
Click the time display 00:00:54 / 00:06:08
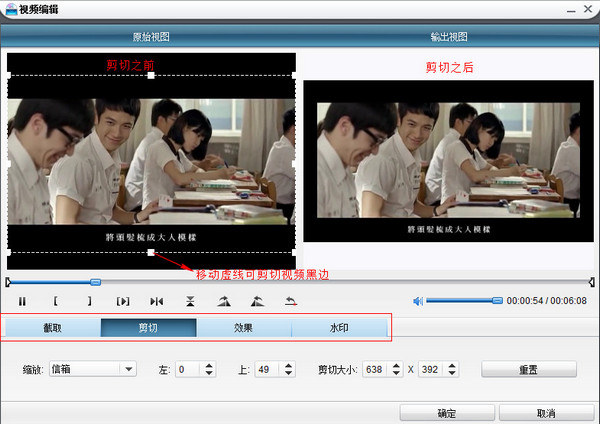coord(547,301)
